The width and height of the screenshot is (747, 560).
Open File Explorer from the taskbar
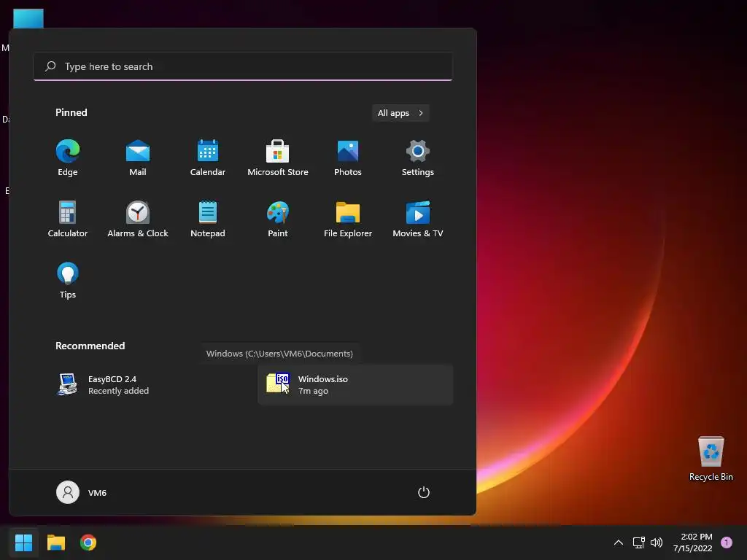55,542
